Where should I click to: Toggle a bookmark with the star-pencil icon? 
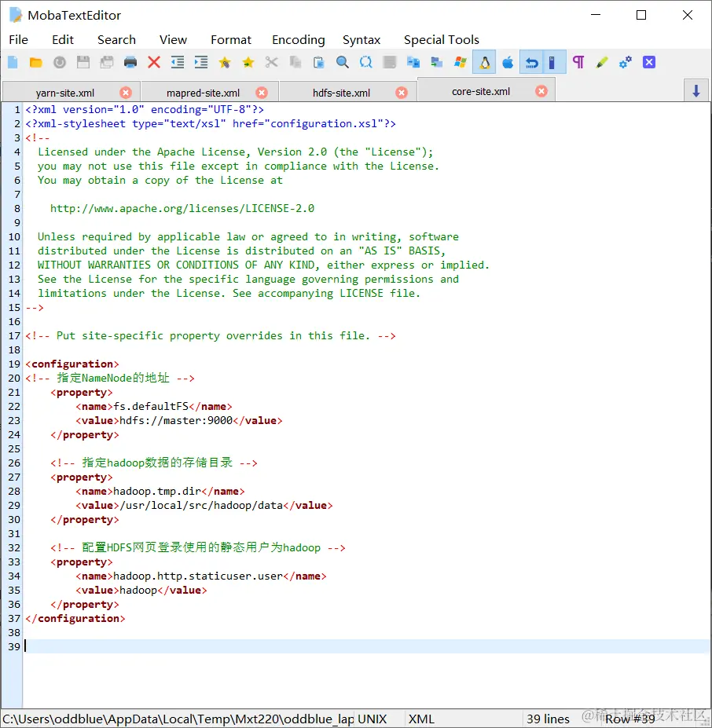225,62
